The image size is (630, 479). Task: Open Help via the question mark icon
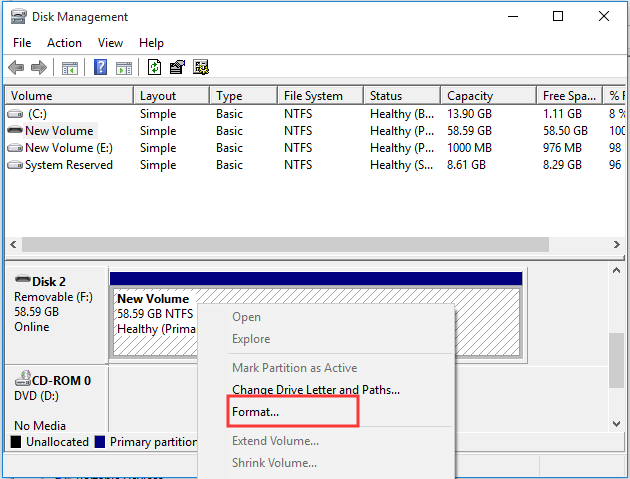pyautogui.click(x=100, y=67)
